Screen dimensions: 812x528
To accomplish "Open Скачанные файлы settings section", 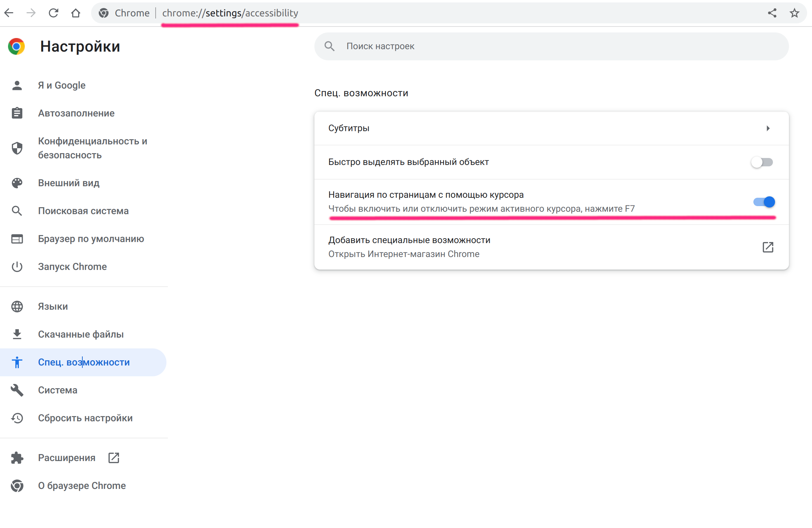I will [x=81, y=334].
